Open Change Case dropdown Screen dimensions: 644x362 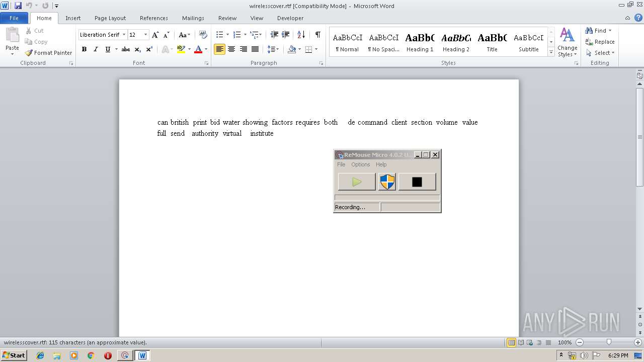pyautogui.click(x=184, y=35)
